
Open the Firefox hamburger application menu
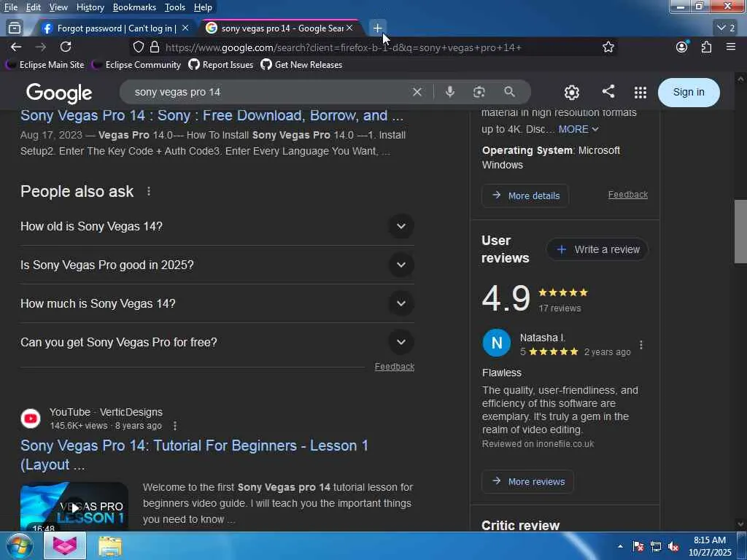tap(731, 47)
